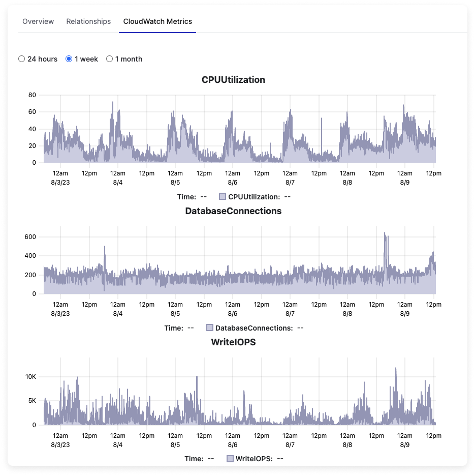Viewport: 475px width, 476px height.
Task: Click the 8/3/23 label under CPUUtilization chart
Action: pyautogui.click(x=60, y=183)
